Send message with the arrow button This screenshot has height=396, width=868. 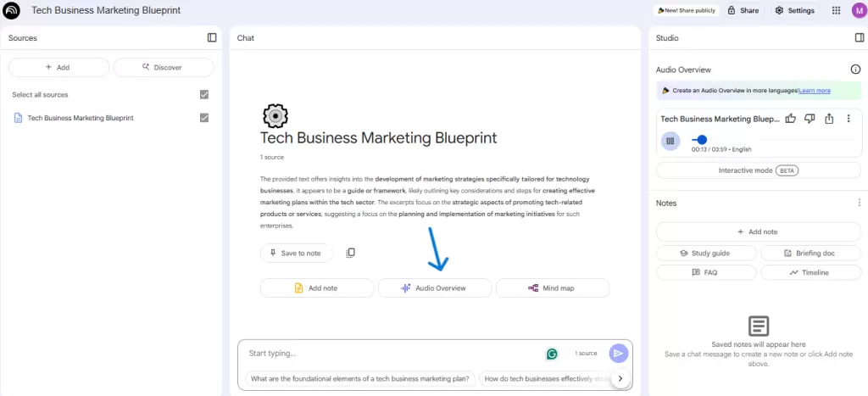pos(618,354)
